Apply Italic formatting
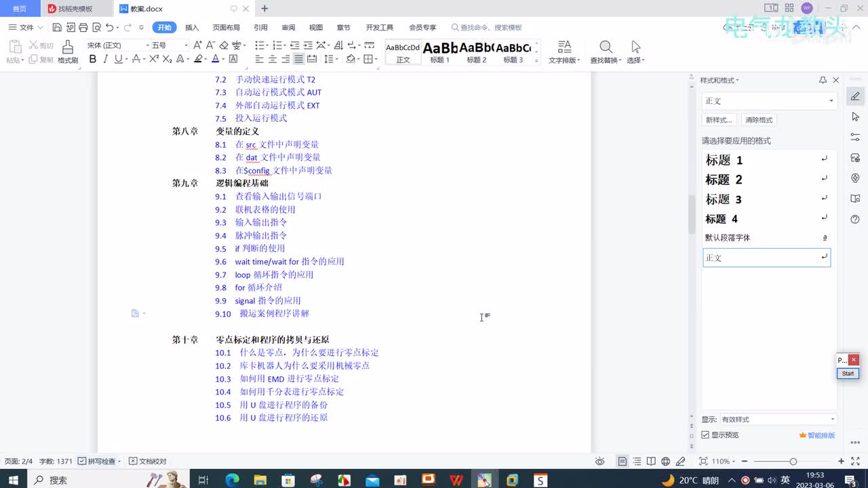This screenshot has width=868, height=488. 105,59
